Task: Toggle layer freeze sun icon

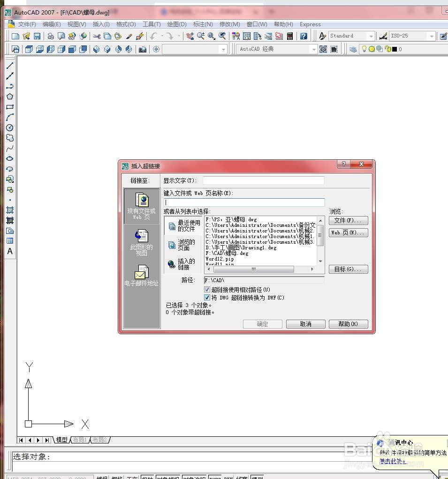Action: point(372,49)
